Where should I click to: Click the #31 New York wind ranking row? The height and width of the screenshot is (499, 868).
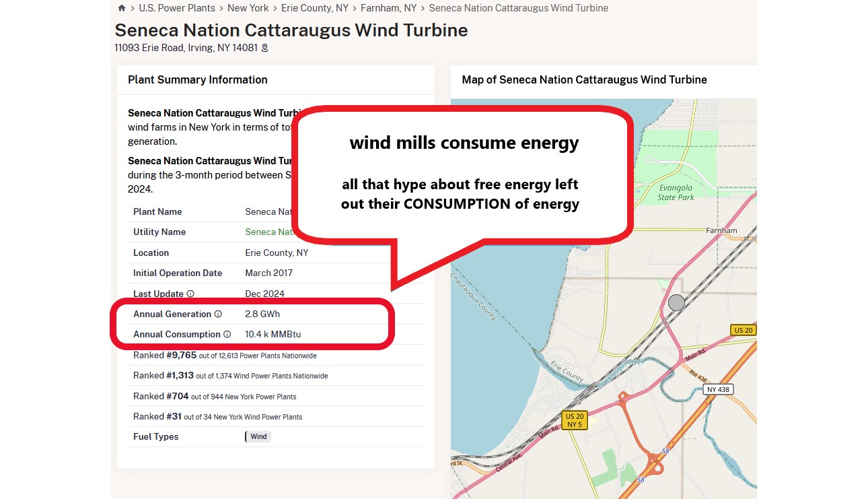click(217, 417)
